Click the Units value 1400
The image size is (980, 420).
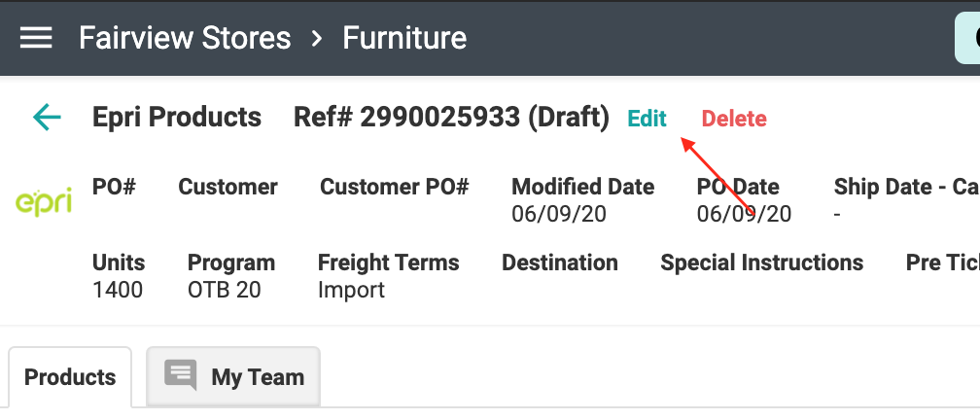tap(118, 290)
